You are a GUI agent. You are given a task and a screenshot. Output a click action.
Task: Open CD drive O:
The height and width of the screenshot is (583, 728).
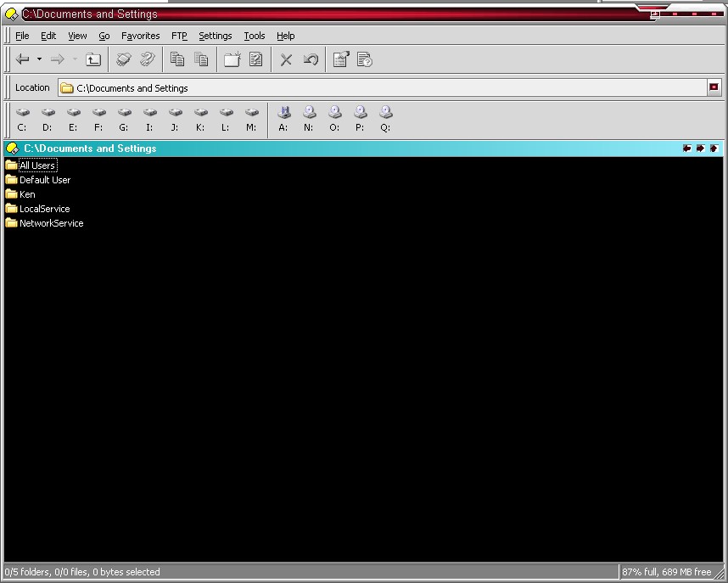point(335,120)
